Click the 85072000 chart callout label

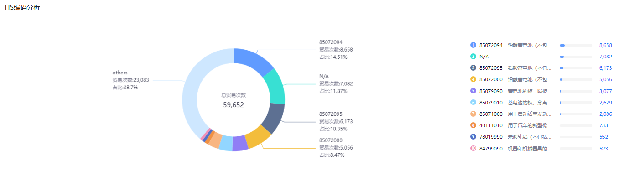(331, 140)
